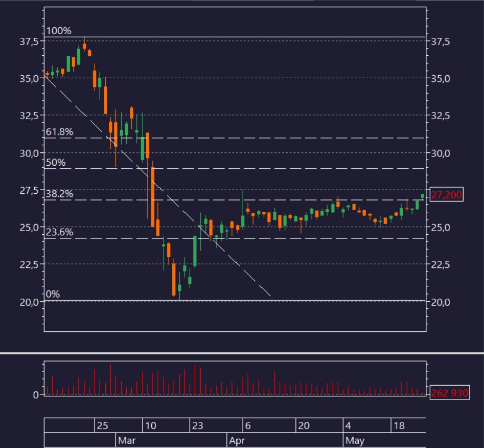Click the red 262 930 volume tag
484x448 pixels.
(x=449, y=393)
